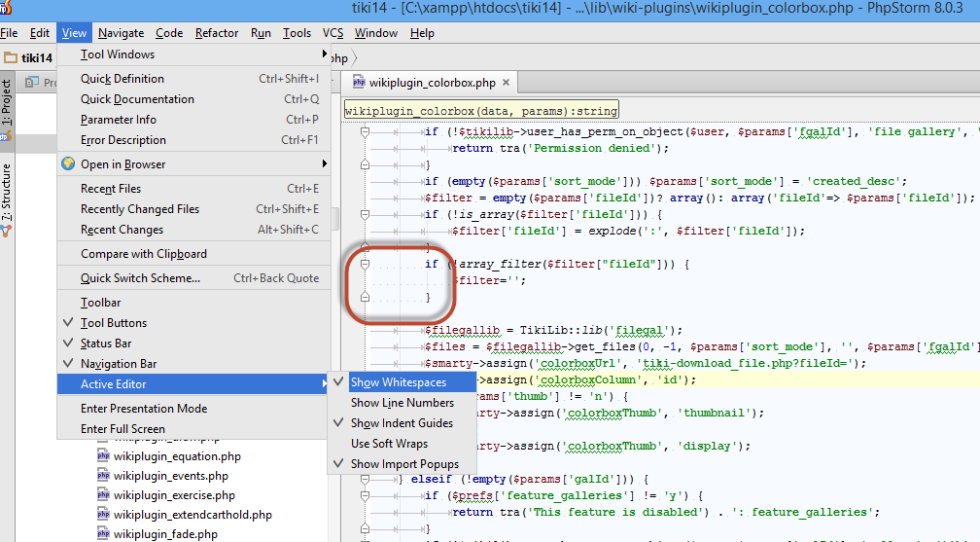Close the open View menu
This screenshot has height=542, width=980.
[x=74, y=33]
